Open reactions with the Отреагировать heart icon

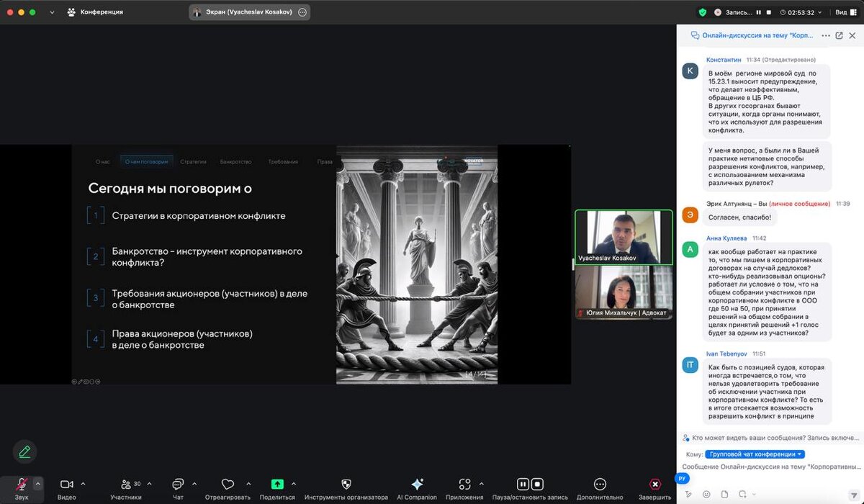coord(228,487)
